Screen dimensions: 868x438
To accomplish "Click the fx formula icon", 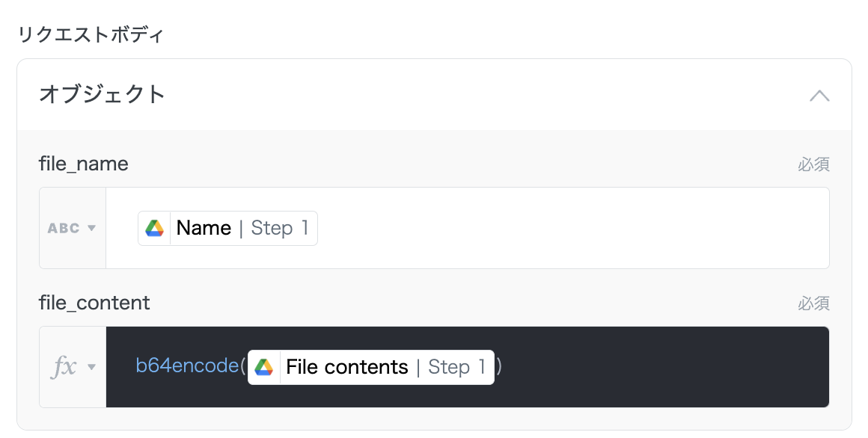I will point(64,367).
